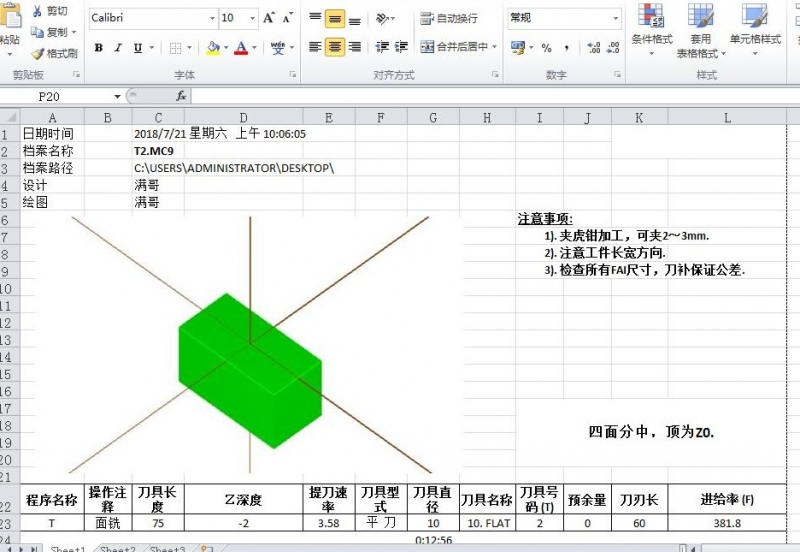Click the Cut (剪切) button
Screen dimensions: 800x552
pos(49,11)
